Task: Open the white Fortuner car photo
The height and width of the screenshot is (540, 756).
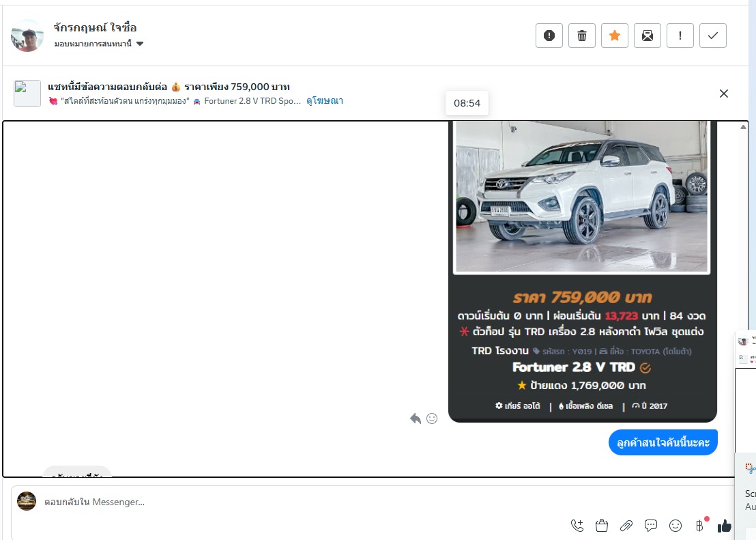Action: [x=581, y=197]
